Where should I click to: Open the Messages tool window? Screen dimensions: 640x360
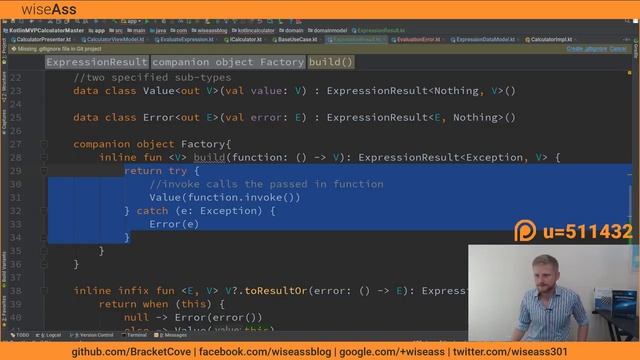click(170, 335)
